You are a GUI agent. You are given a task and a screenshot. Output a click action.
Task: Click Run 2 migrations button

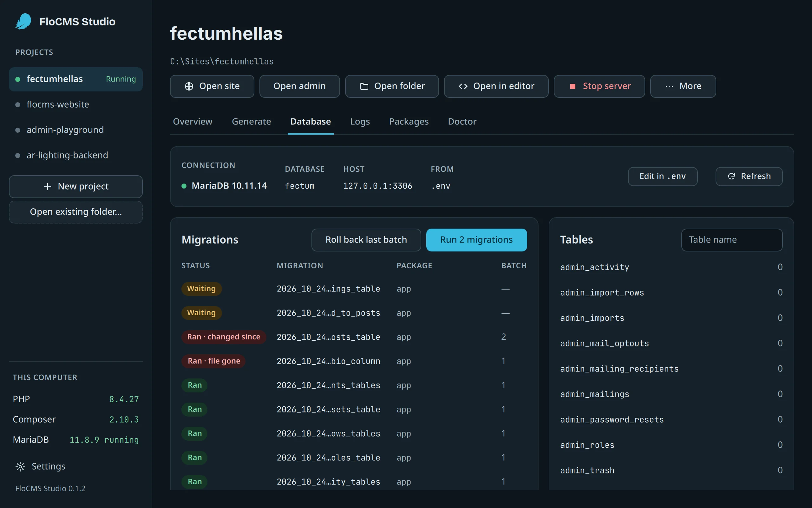(476, 240)
